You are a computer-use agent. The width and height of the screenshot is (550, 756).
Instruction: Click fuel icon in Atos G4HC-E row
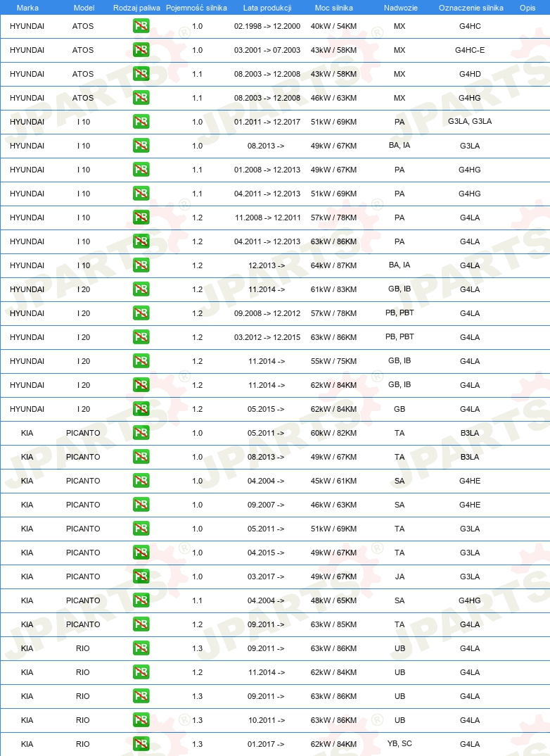point(141,50)
